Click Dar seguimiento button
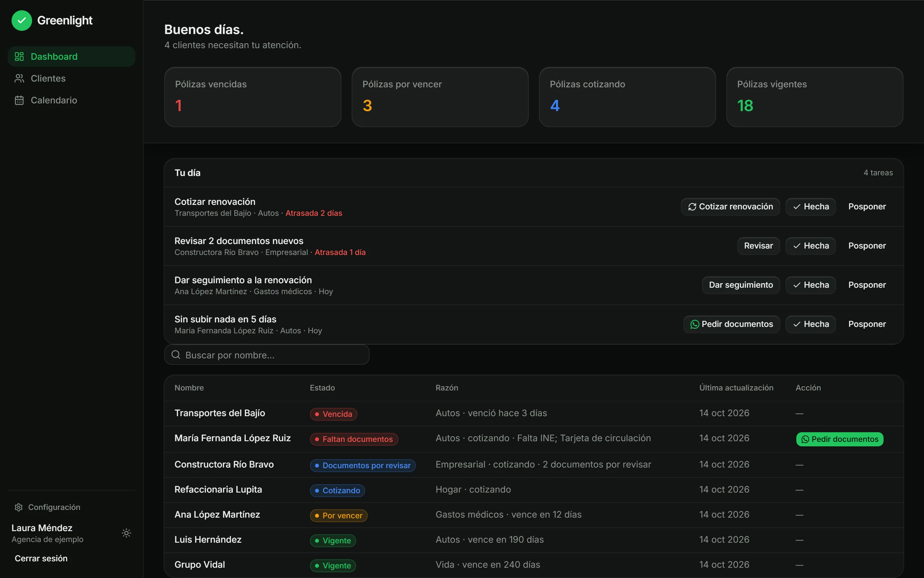 tap(741, 285)
